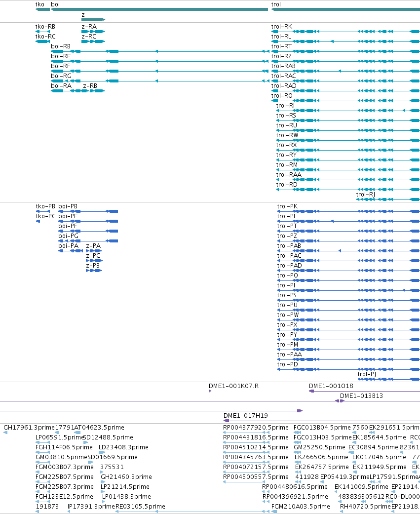Screen dimensions: 420x514
Task: Open EST GM25250.5prime
Action: 319,447
